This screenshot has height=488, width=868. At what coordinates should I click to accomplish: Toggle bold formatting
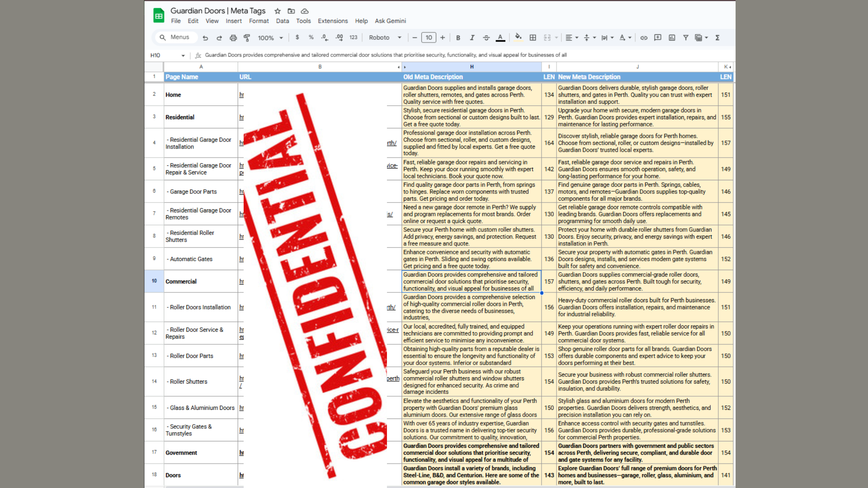(458, 38)
